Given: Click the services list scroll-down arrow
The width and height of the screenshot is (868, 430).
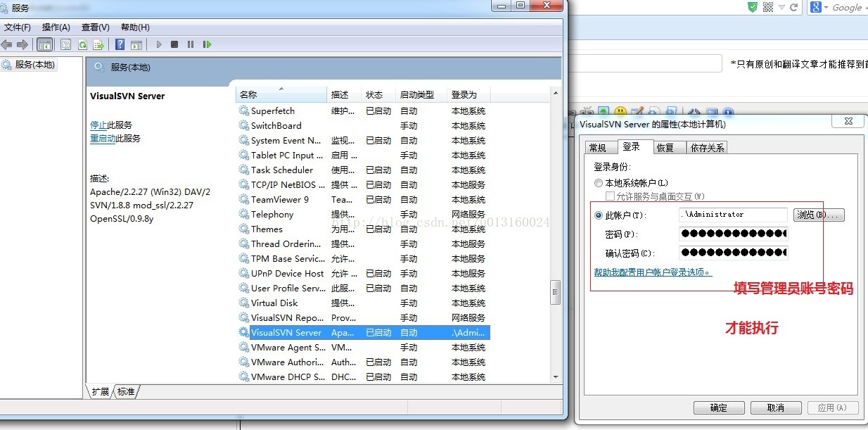Looking at the screenshot, I should (x=555, y=377).
